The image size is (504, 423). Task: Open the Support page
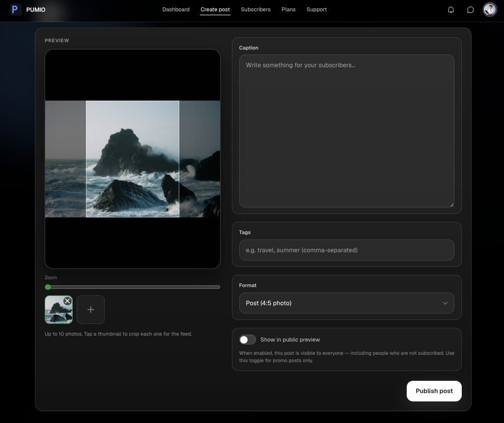point(317,10)
